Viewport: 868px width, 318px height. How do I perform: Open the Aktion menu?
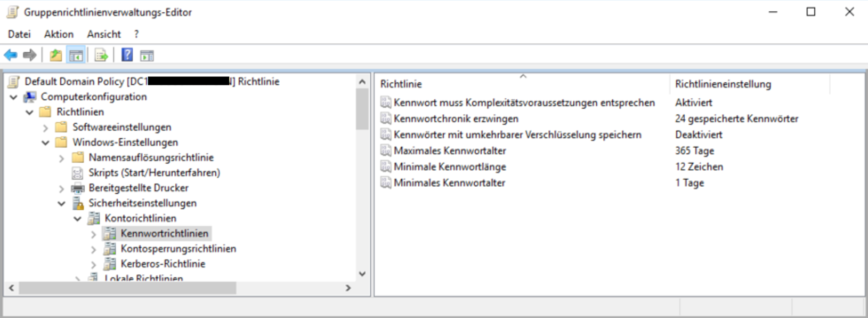coord(59,34)
